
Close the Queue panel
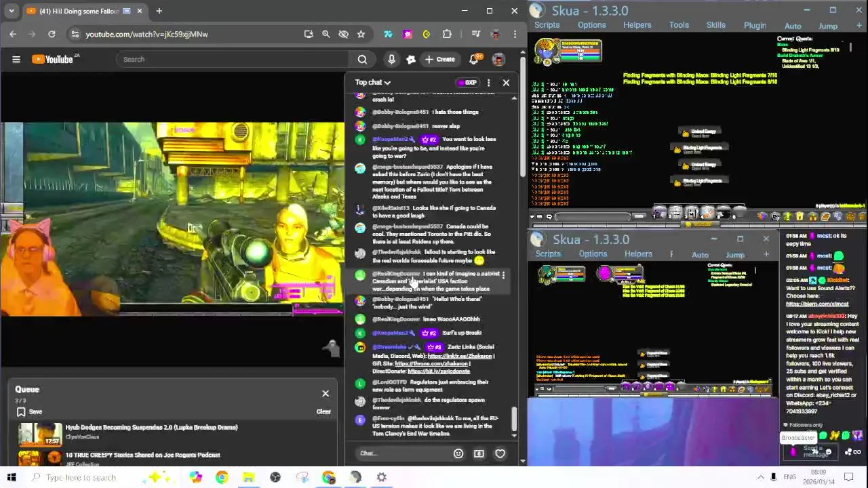point(325,394)
